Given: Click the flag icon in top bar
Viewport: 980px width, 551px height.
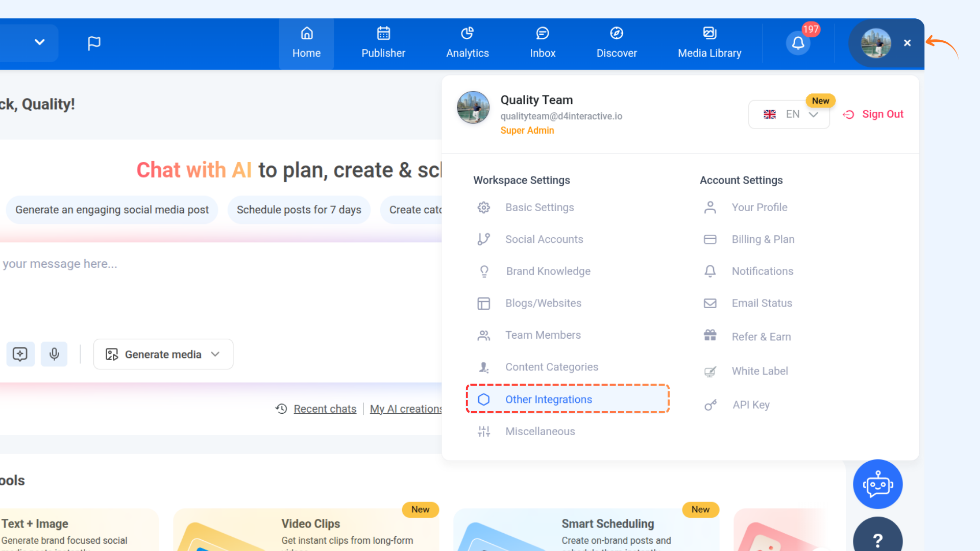Looking at the screenshot, I should (94, 43).
